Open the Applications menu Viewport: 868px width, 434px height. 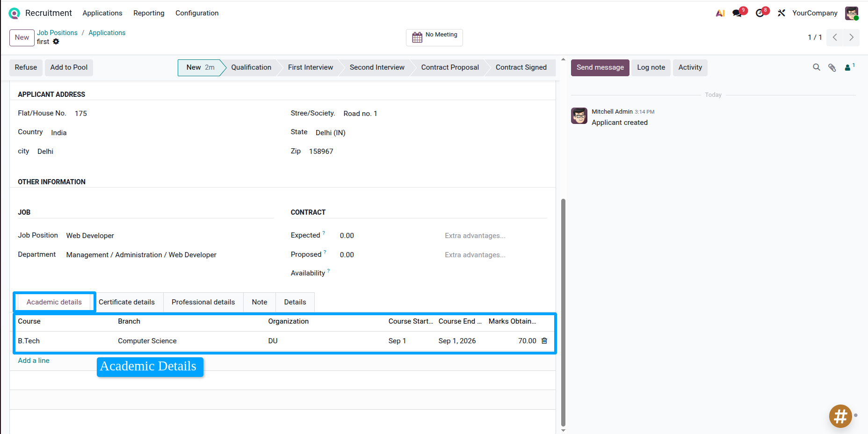102,13
